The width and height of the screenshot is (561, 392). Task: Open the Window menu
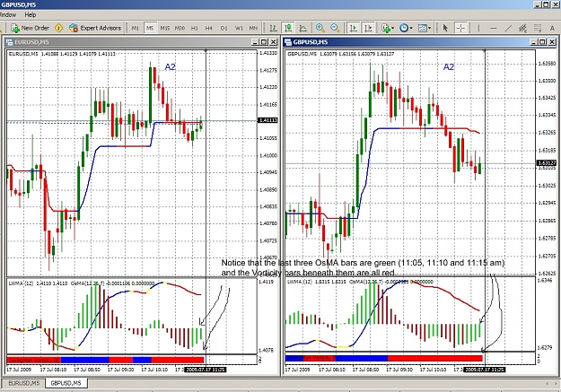8,14
